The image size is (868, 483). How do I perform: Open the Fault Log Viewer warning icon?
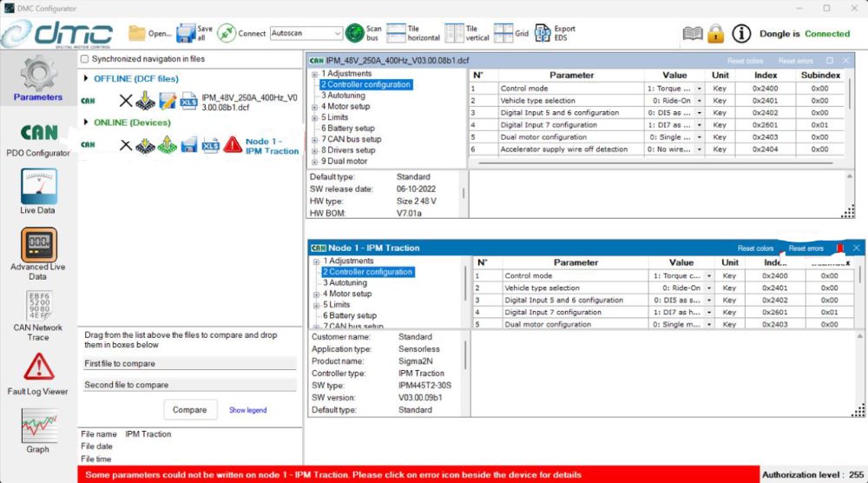coord(39,367)
